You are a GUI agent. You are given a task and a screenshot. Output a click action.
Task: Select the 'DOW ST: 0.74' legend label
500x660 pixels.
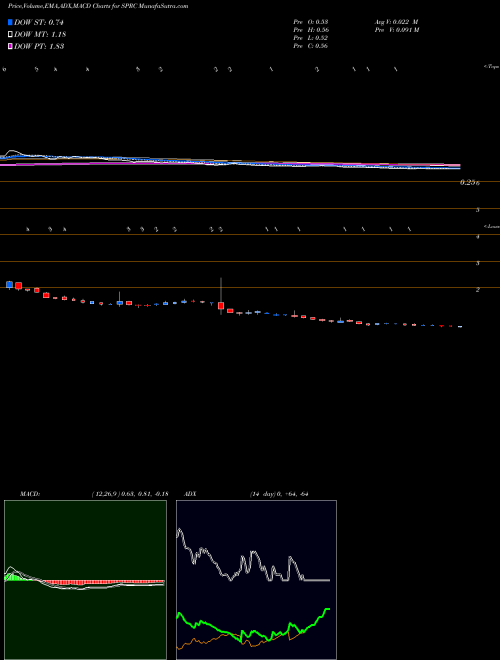click(39, 22)
